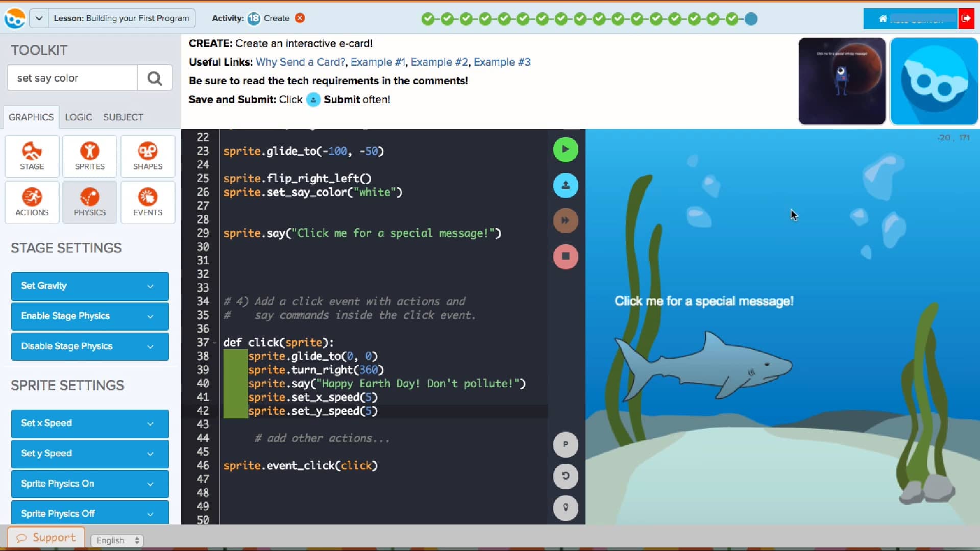Switch to the LOGIC tab

click(78, 117)
